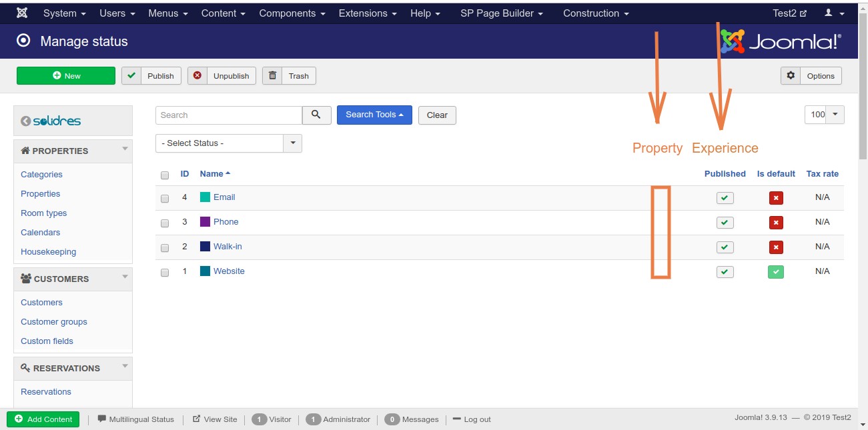This screenshot has height=430, width=868.
Task: Open the user account menu icon
Action: 834,13
